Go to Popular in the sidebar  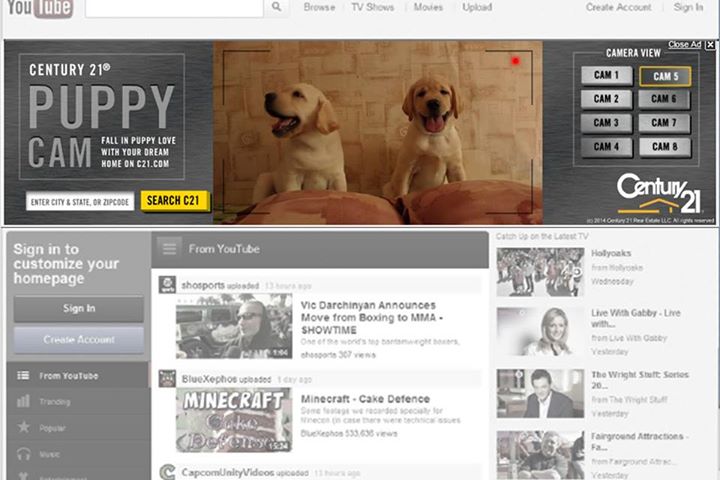point(54,427)
